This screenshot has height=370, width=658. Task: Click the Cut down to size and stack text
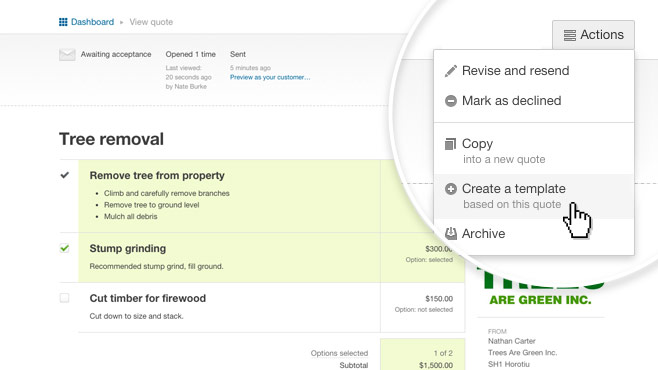coord(136,316)
